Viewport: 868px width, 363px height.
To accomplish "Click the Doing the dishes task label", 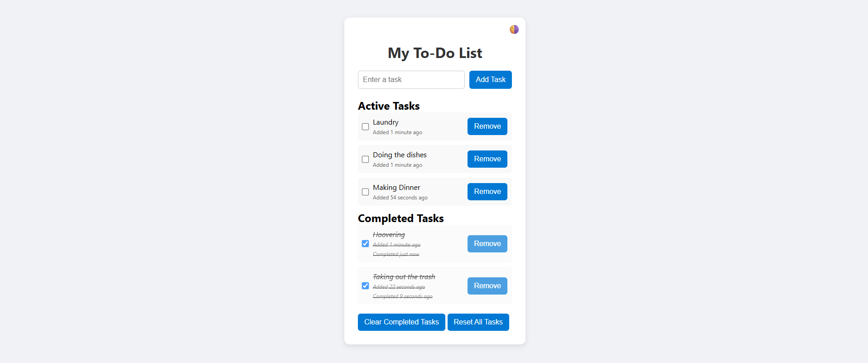I will pyautogui.click(x=400, y=155).
